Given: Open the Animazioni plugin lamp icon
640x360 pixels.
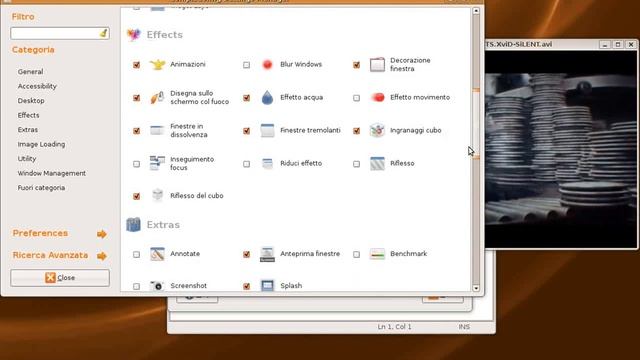Looking at the screenshot, I should click(157, 64).
